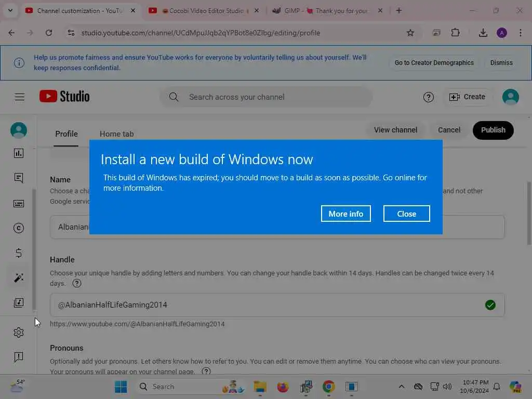The width and height of the screenshot is (532, 399).
Task: Dismiss the demographics banner
Action: click(x=501, y=63)
